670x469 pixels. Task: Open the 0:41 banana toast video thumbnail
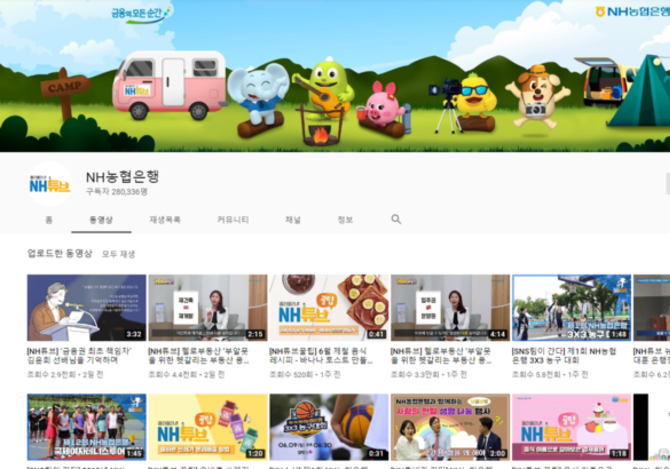click(329, 308)
